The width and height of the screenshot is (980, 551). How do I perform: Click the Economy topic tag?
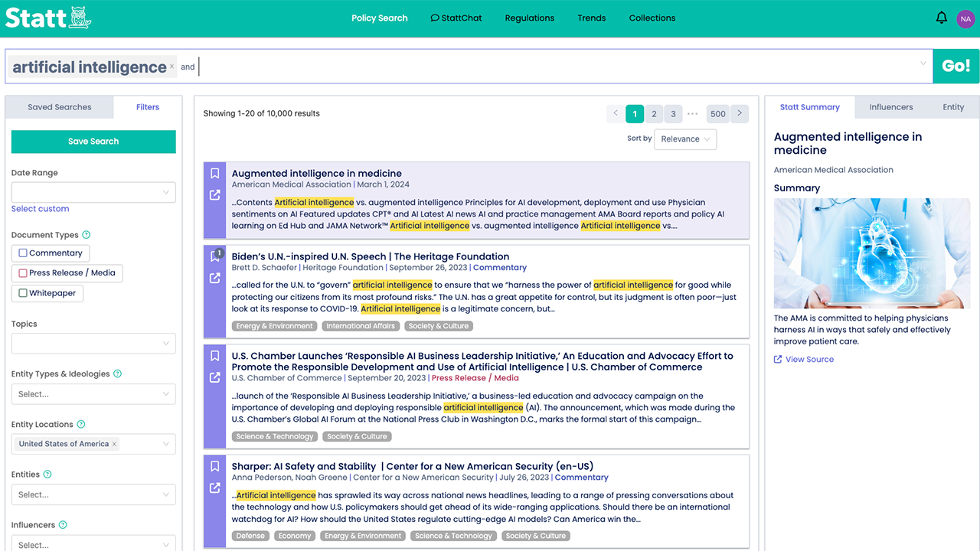295,536
